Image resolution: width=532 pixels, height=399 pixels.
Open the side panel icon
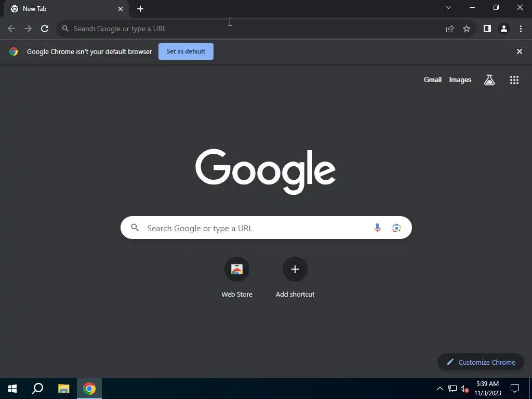[x=487, y=29]
